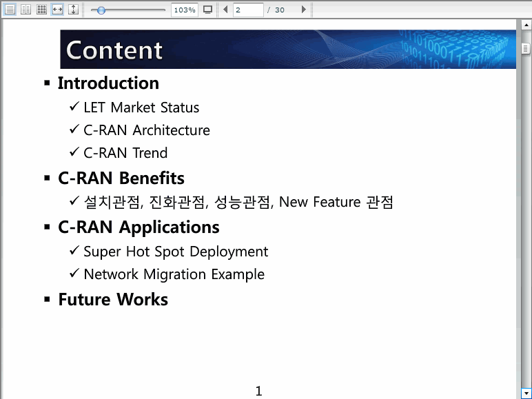Enter fullscreen presentation mode
This screenshot has width=532, height=399.
(x=207, y=10)
